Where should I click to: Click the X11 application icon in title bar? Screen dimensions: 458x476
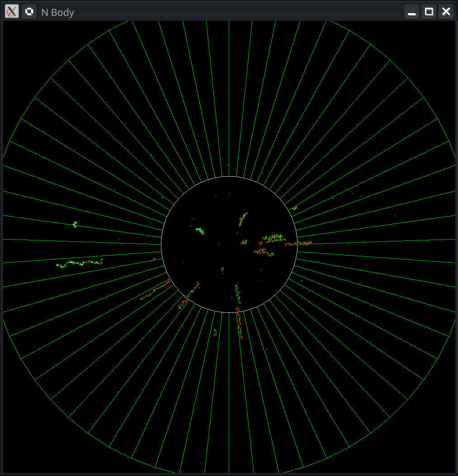(12, 12)
